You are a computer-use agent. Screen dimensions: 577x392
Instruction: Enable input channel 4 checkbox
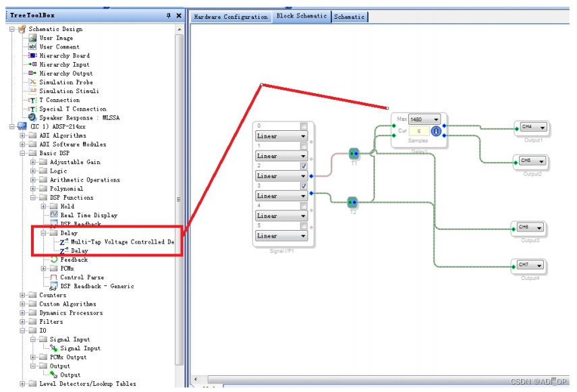coord(304,206)
